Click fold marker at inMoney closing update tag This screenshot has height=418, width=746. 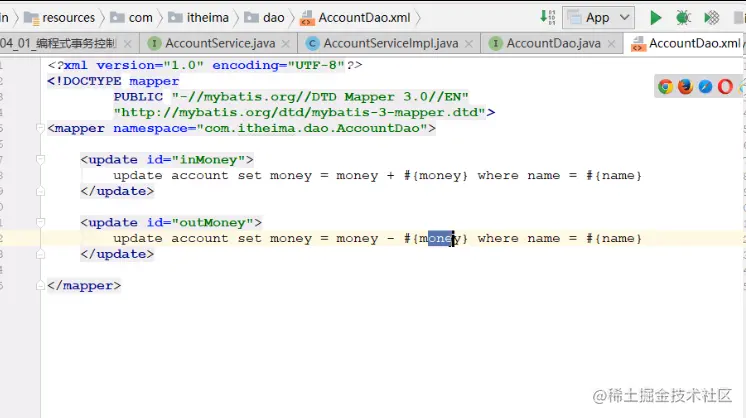40,191
